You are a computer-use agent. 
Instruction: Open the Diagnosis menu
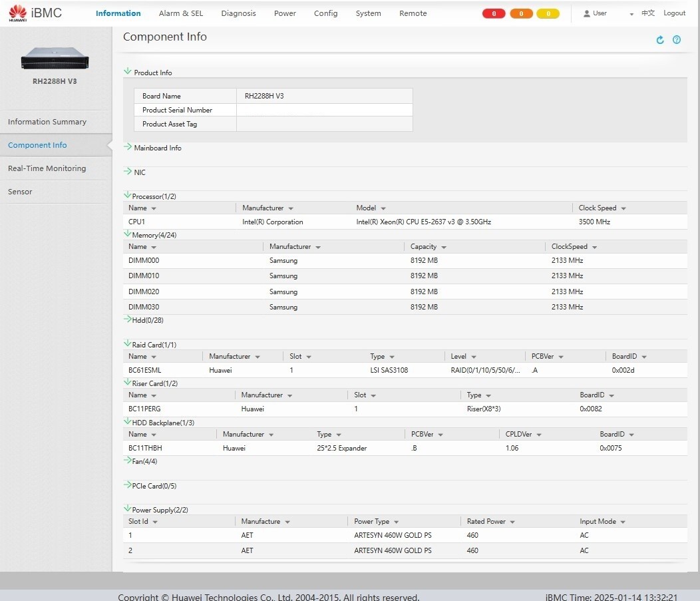tap(238, 13)
